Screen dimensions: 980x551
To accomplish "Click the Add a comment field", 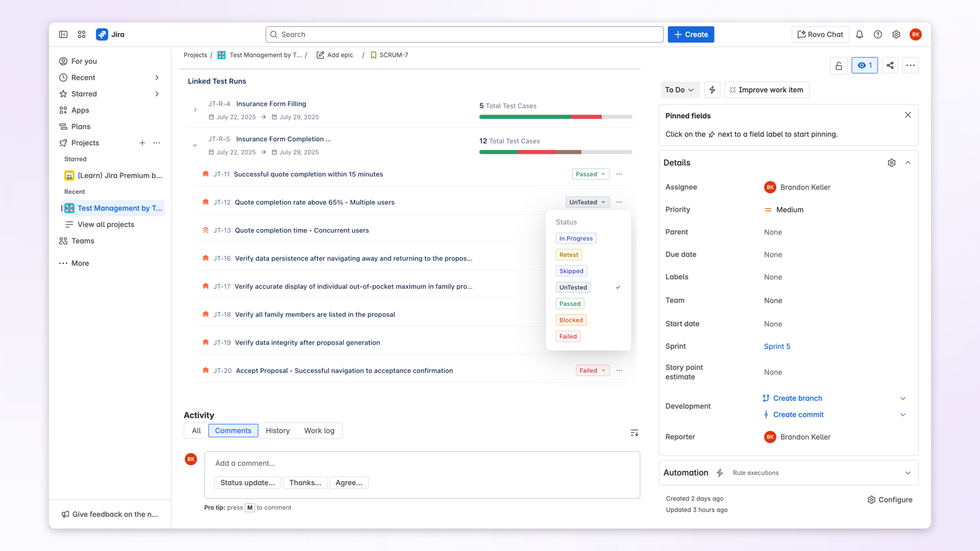I will [x=422, y=463].
